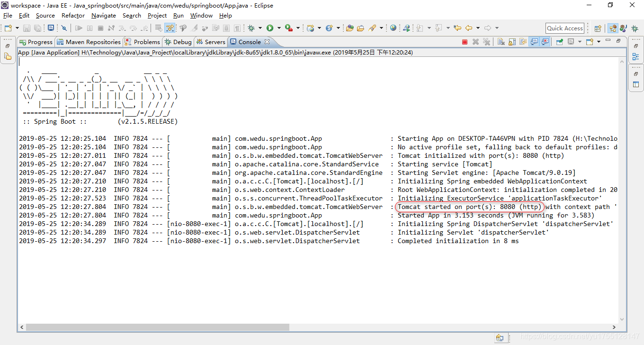This screenshot has width=644, height=345.
Task: Click the Back navigation arrow
Action: (x=469, y=28)
